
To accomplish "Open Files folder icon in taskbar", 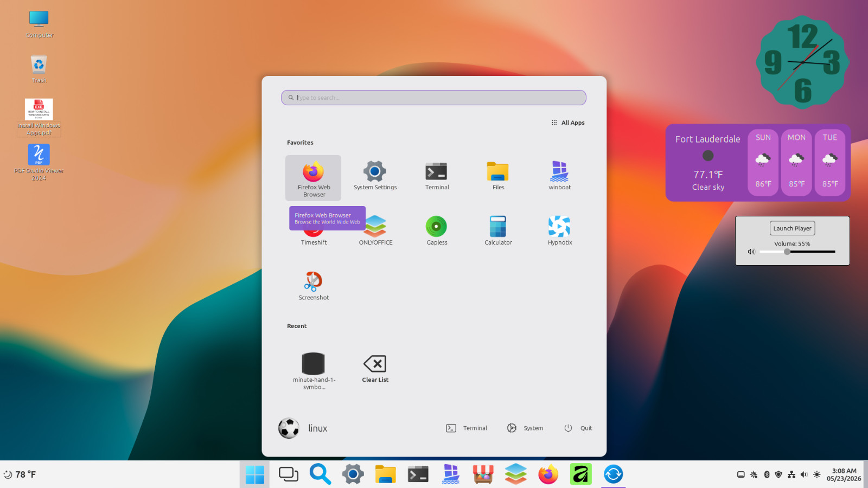I will click(x=385, y=474).
